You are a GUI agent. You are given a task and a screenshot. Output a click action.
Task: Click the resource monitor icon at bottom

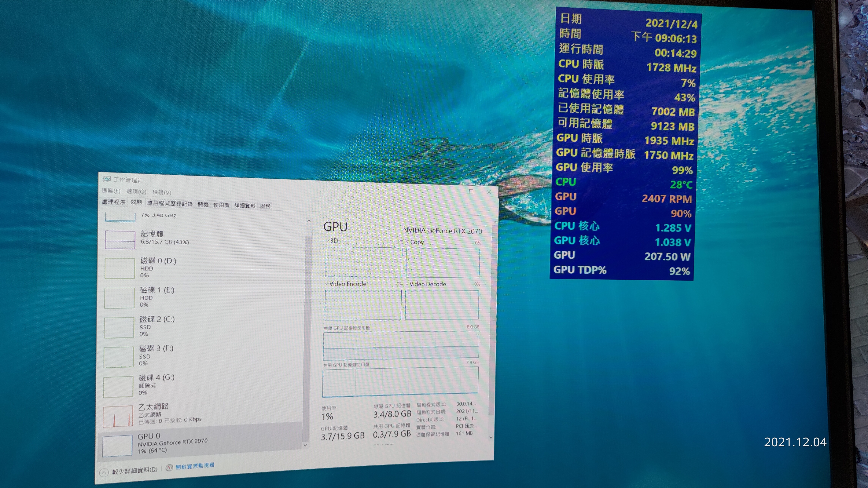click(170, 468)
